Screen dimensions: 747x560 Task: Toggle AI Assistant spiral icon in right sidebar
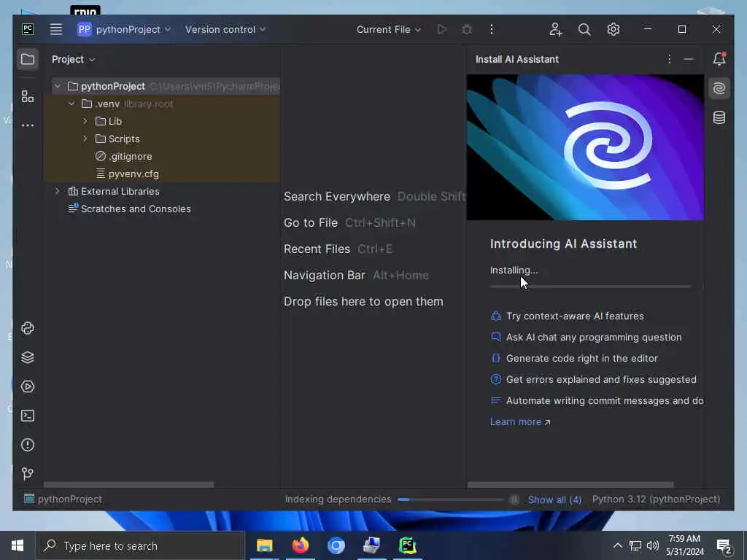tap(719, 88)
